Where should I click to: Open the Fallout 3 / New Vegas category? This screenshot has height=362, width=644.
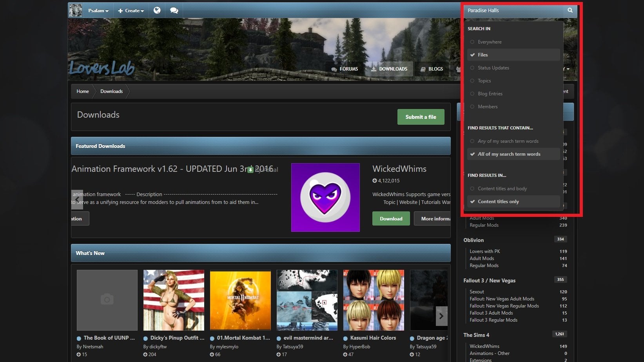click(x=489, y=280)
